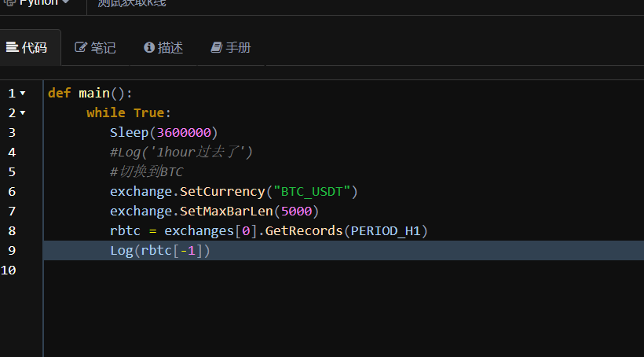Click the def main(): line
The image size is (644, 357).
coord(90,94)
